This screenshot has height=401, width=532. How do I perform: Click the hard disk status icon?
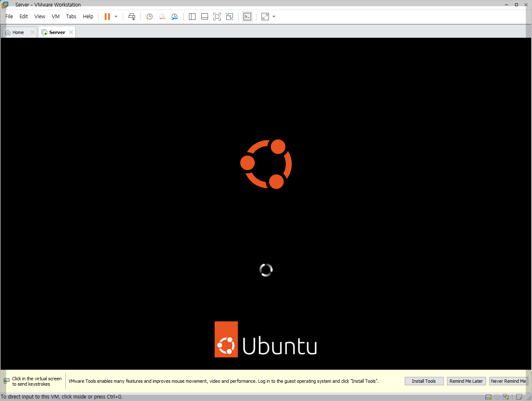pos(488,397)
